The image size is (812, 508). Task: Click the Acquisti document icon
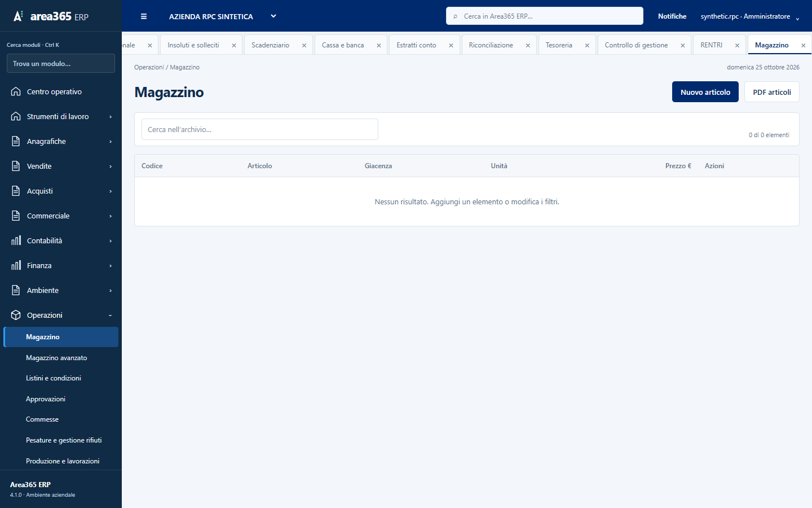16,191
